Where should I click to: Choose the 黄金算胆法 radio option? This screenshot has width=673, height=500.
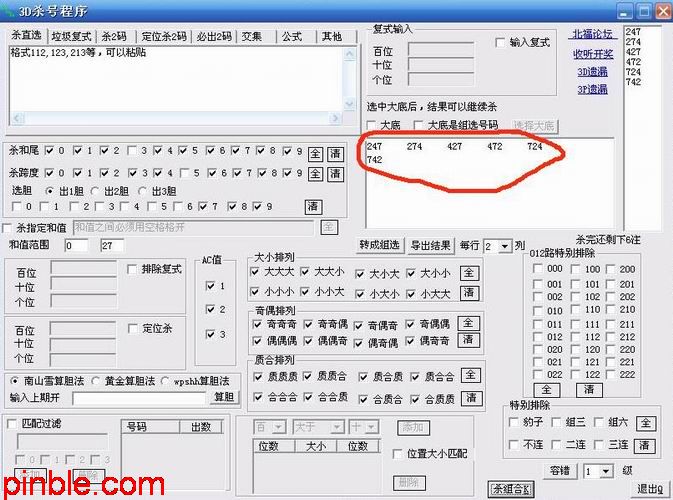(97, 381)
